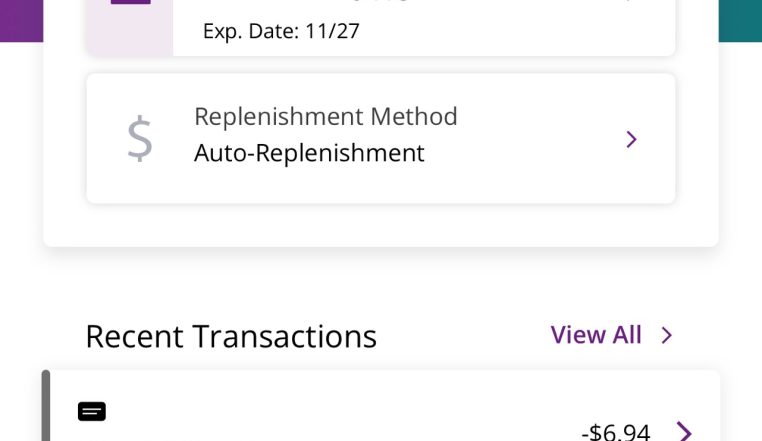Expand the -$6.94 transaction with its chevron
This screenshot has width=762, height=441.
[685, 431]
